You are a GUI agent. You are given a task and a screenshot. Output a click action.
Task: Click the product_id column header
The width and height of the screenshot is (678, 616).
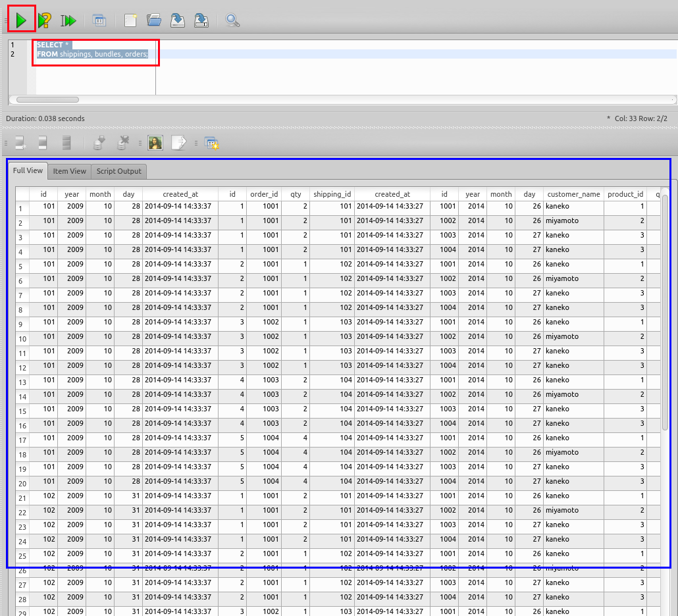click(625, 194)
